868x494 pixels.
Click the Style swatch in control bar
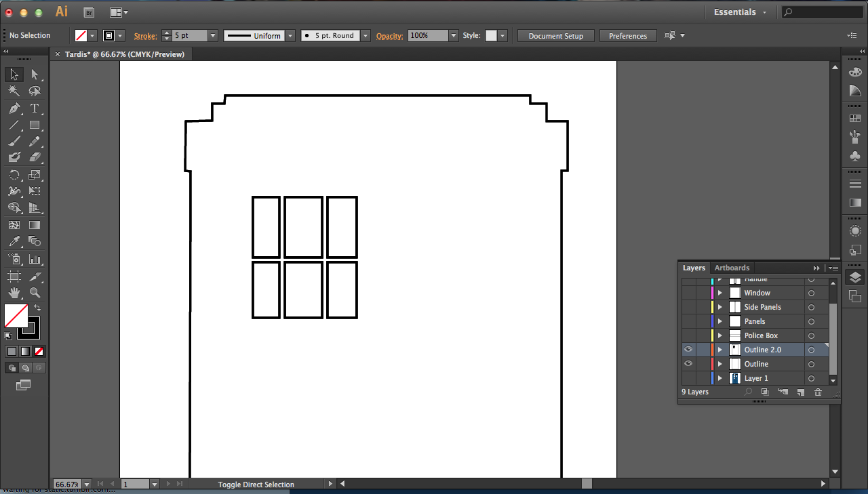(491, 36)
